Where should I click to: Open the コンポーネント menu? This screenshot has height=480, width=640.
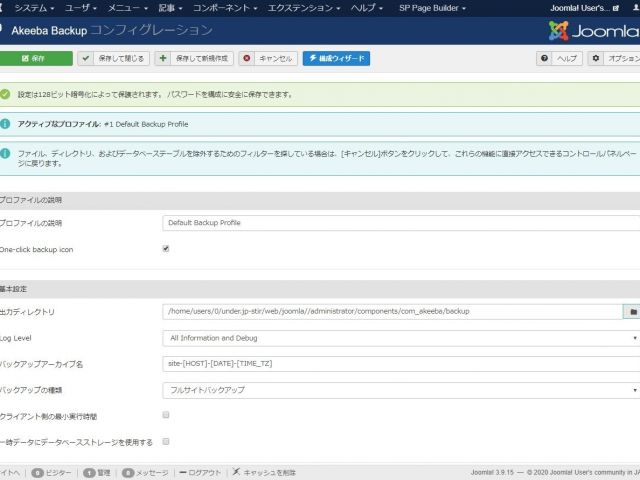(225, 8)
